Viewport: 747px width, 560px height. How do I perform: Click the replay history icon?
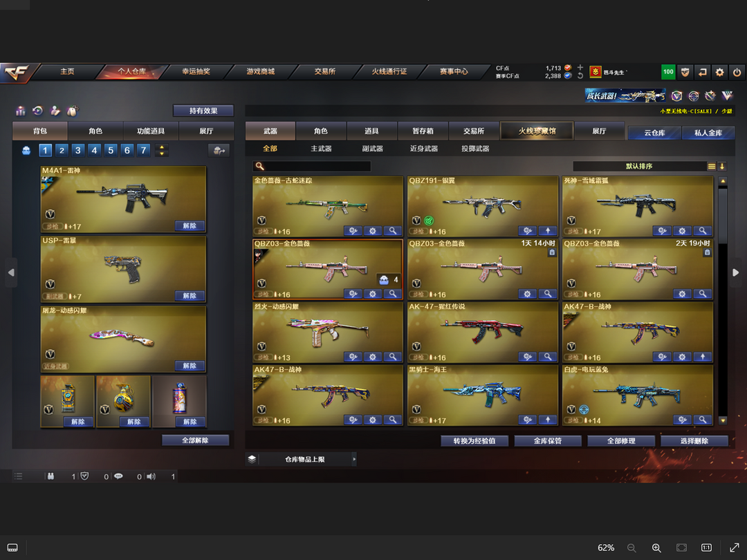pos(37,111)
